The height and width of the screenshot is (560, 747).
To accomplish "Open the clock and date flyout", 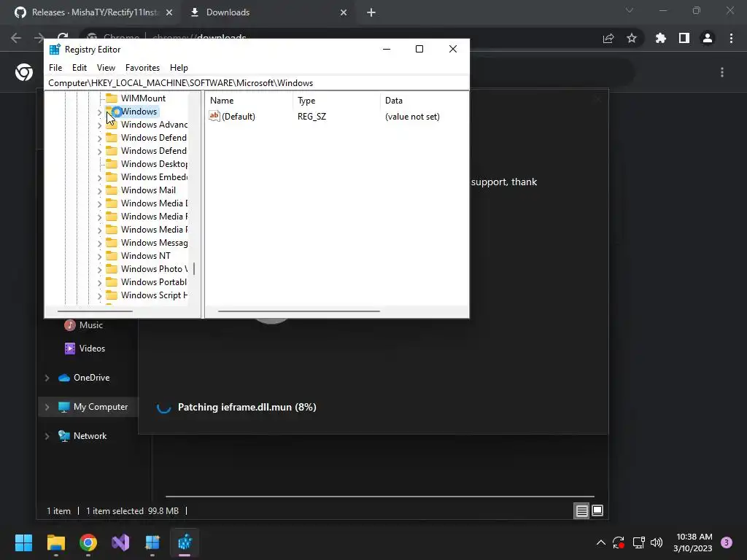I will coord(693,542).
